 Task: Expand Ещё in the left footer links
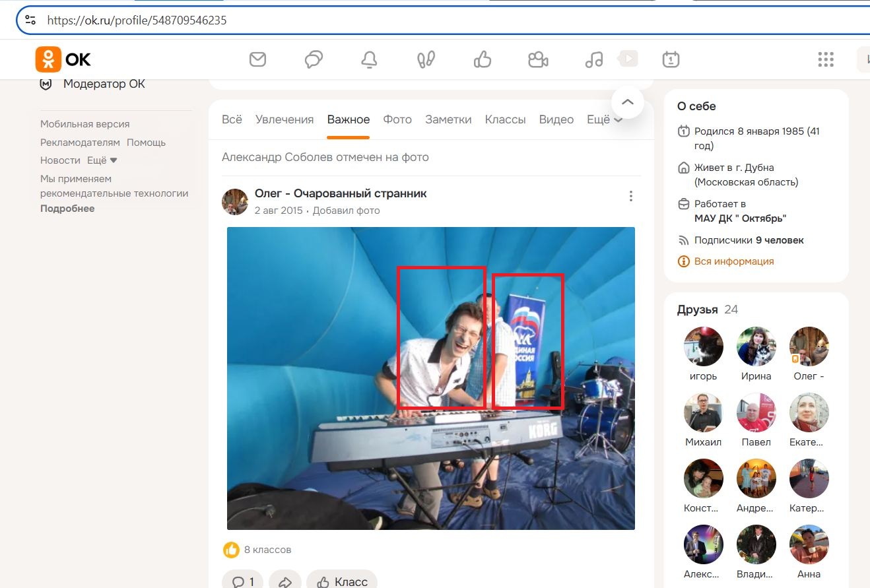[102, 160]
